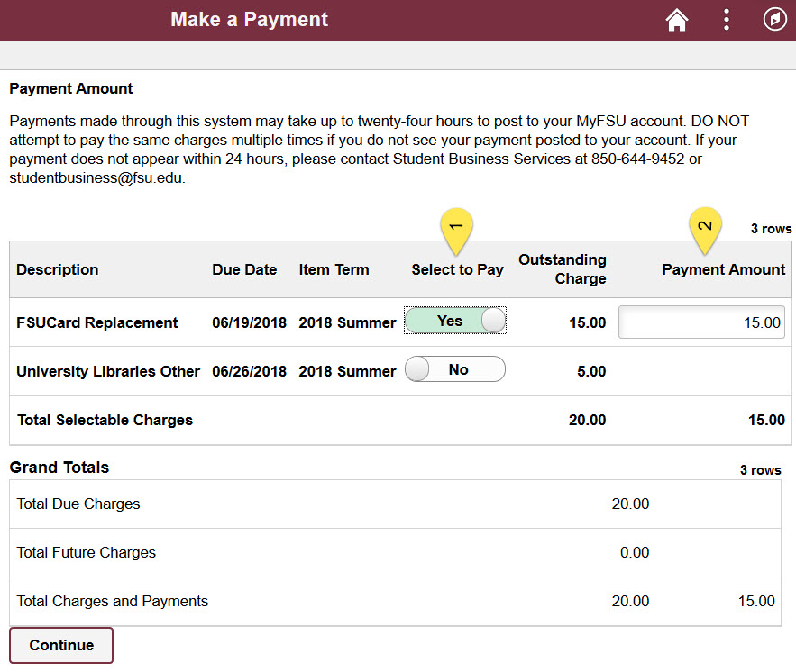Click the Total Due Charges row label
Image resolution: width=796 pixels, height=672 pixels.
78,504
